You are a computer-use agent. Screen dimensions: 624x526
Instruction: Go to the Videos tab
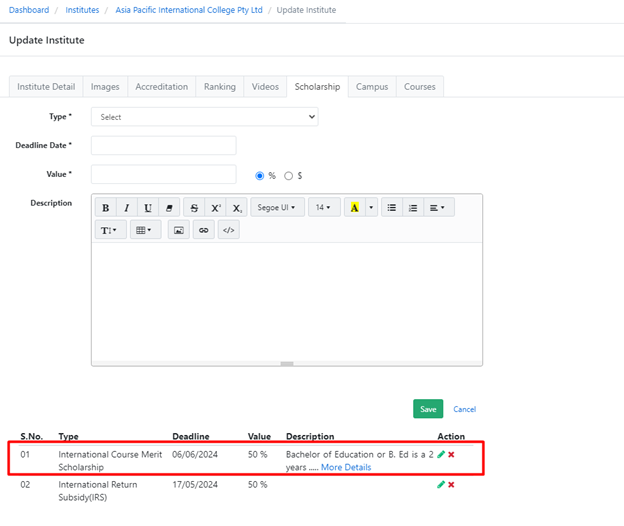[x=265, y=87]
